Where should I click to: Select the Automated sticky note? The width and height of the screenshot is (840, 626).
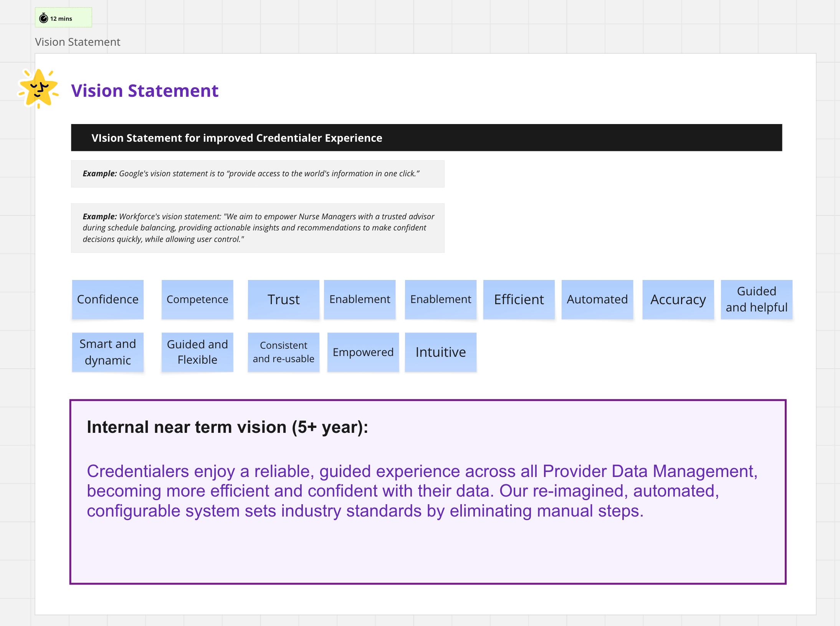(597, 299)
